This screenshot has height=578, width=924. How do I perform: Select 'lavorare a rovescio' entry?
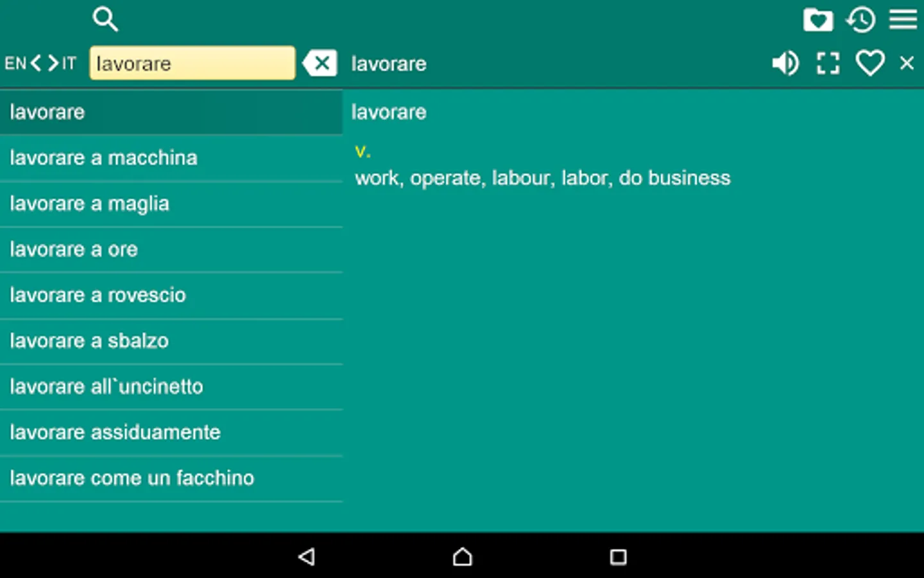(171, 295)
